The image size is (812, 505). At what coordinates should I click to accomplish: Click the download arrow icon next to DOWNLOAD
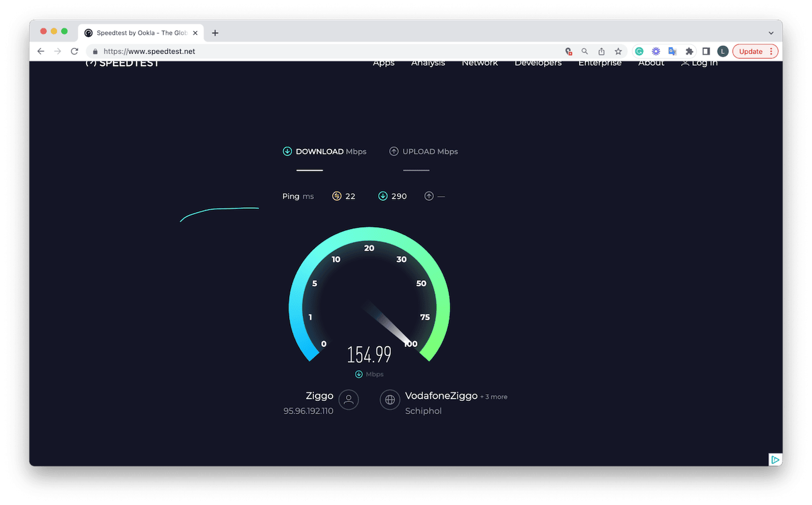[x=287, y=151]
